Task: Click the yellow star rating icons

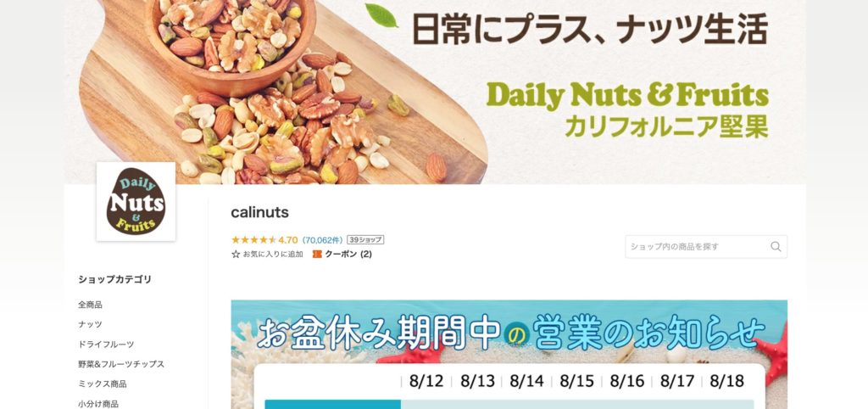Action: point(253,240)
